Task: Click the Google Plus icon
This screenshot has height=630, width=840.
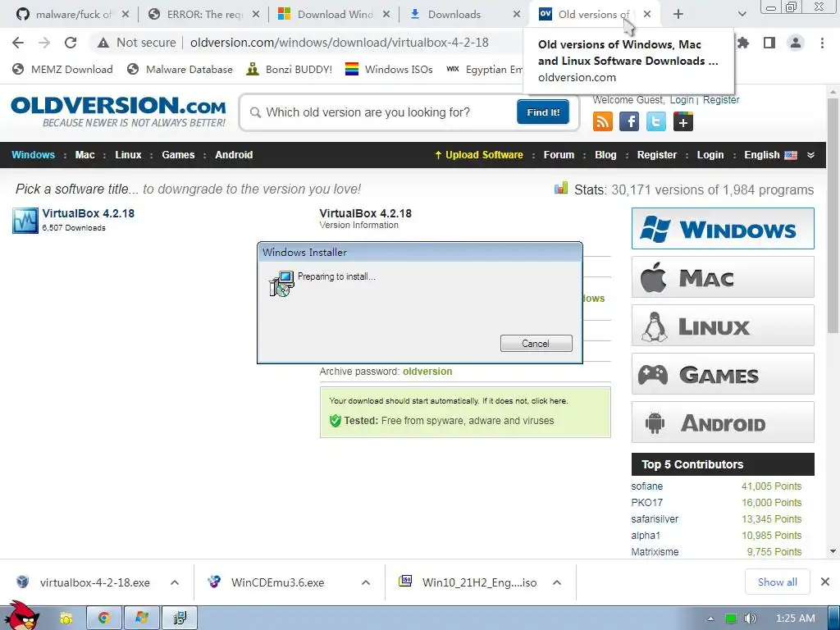Action: 683,121
